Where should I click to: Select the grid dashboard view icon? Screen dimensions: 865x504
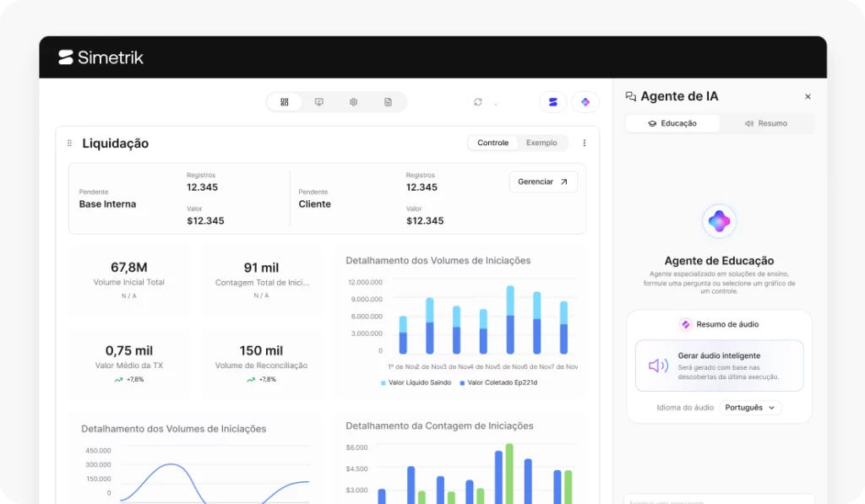pos(285,102)
